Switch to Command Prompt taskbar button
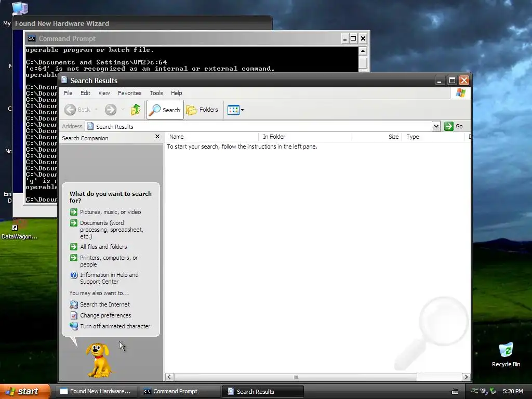Image resolution: width=532 pixels, height=399 pixels. coord(179,391)
